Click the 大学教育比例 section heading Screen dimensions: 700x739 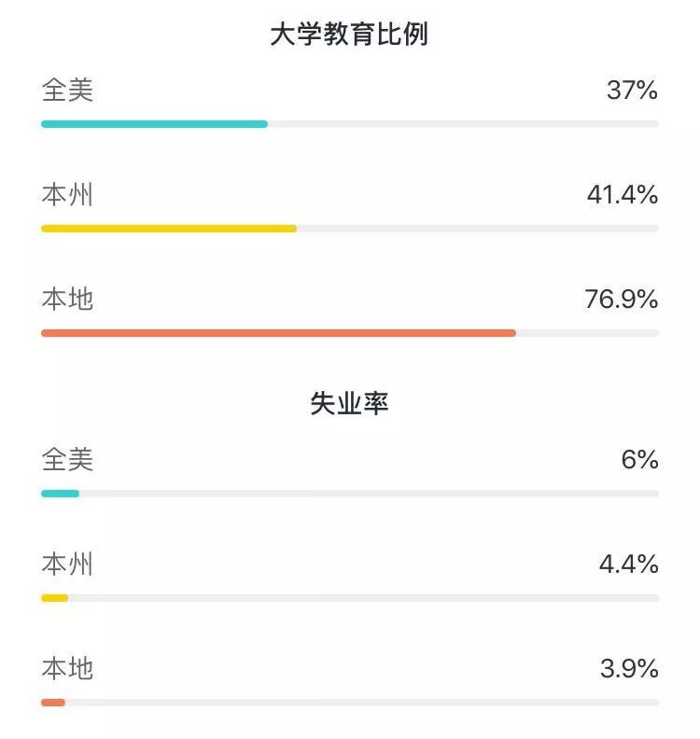pos(349,35)
